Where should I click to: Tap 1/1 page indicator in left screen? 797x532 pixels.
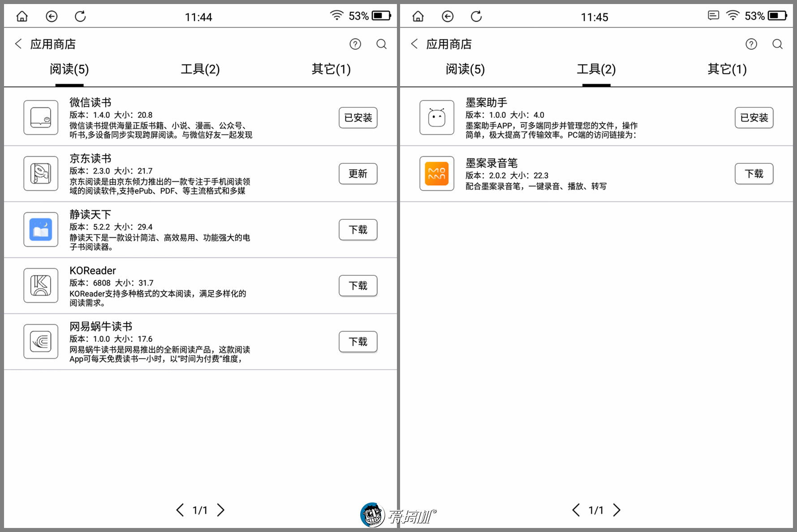(x=200, y=510)
